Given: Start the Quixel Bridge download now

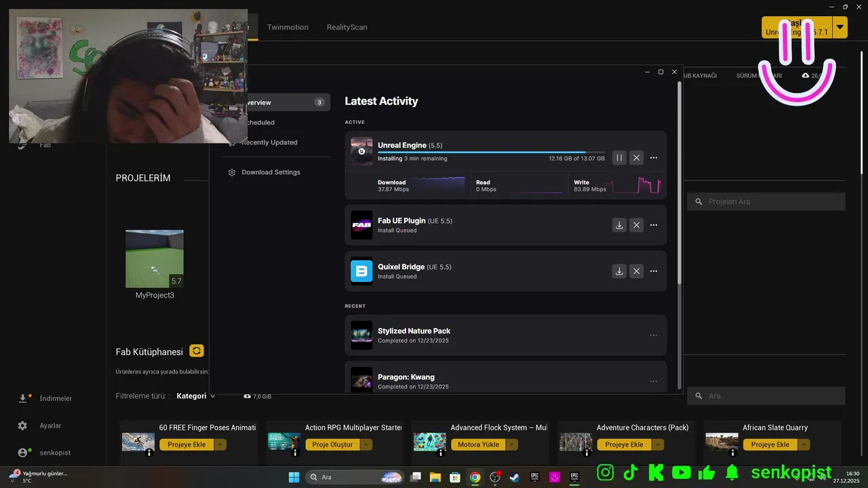Looking at the screenshot, I should 618,271.
